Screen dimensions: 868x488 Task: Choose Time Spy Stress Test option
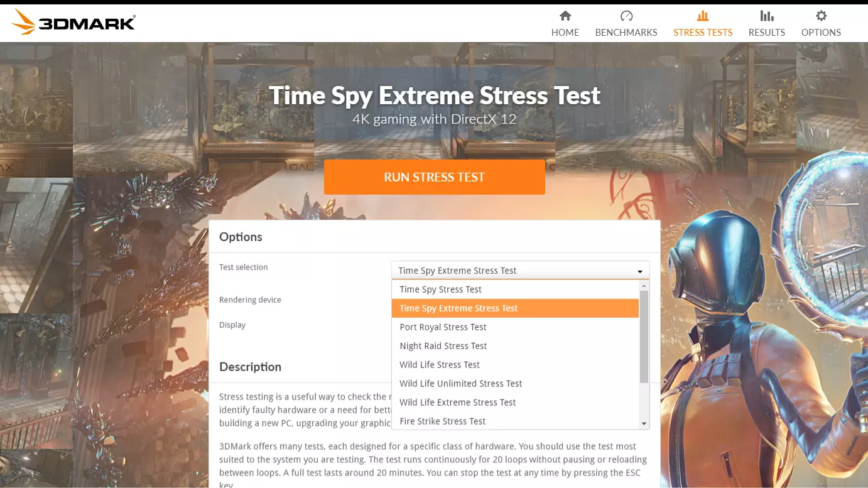pos(515,290)
